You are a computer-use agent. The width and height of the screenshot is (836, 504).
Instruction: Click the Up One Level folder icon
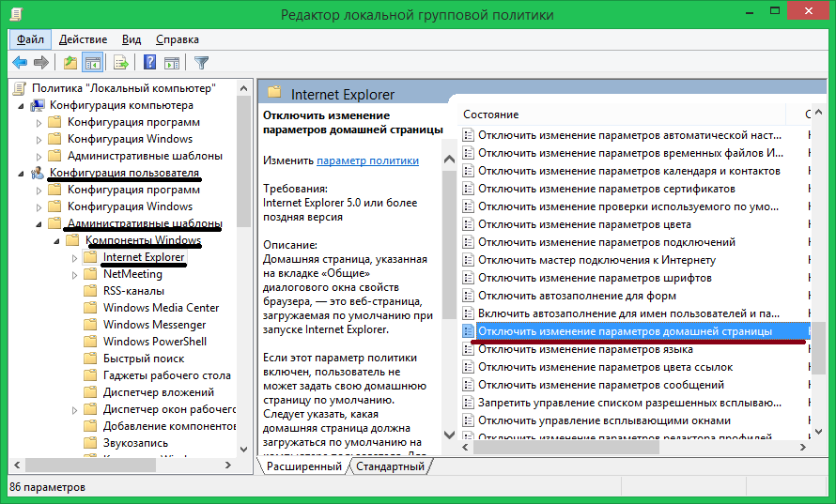(70, 63)
